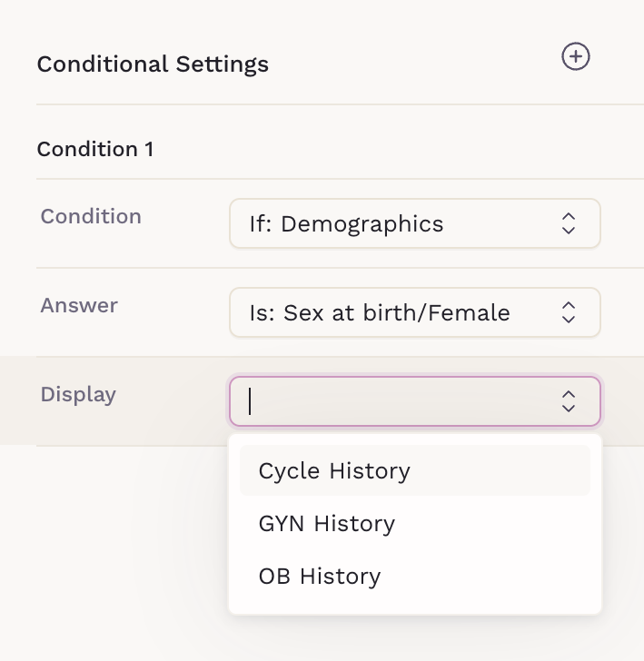Screen dimensions: 644x661
Task: Select Cycle History from the list
Action: coord(334,471)
